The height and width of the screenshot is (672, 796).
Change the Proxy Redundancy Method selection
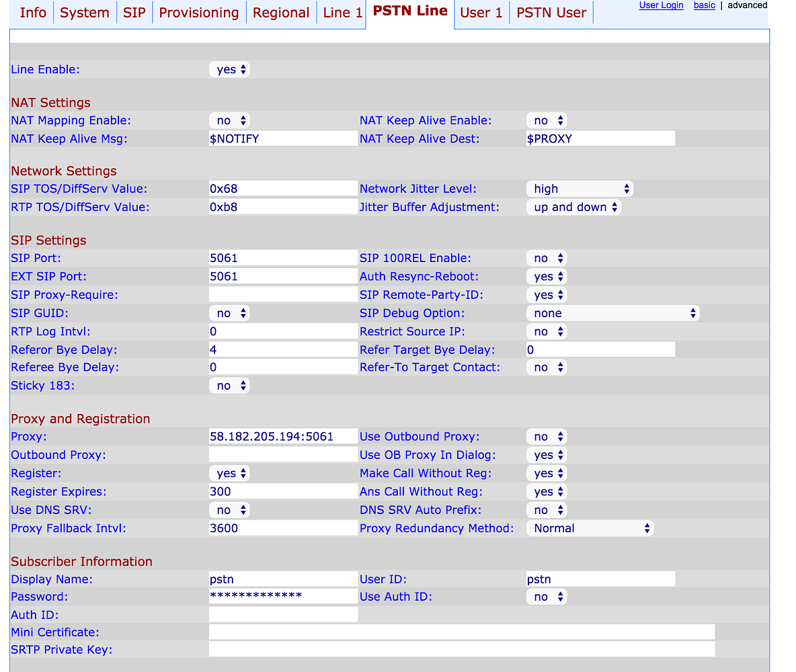(589, 528)
